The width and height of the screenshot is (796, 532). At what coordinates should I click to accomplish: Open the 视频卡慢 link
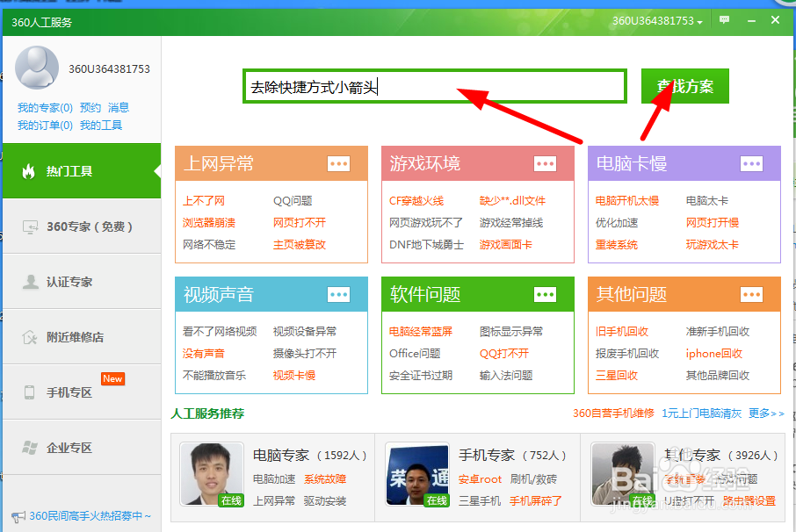pos(294,375)
